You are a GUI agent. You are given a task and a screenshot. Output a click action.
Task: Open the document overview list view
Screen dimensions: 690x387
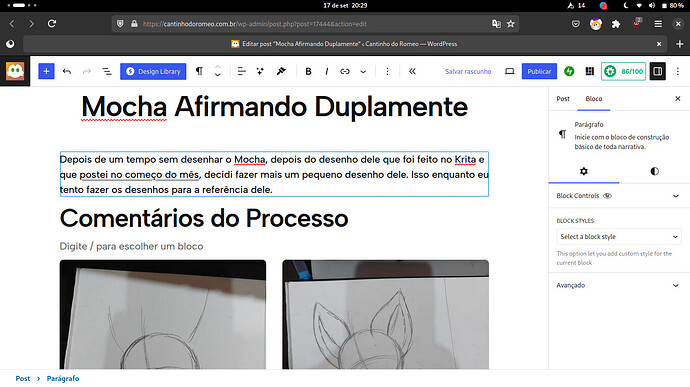point(106,71)
